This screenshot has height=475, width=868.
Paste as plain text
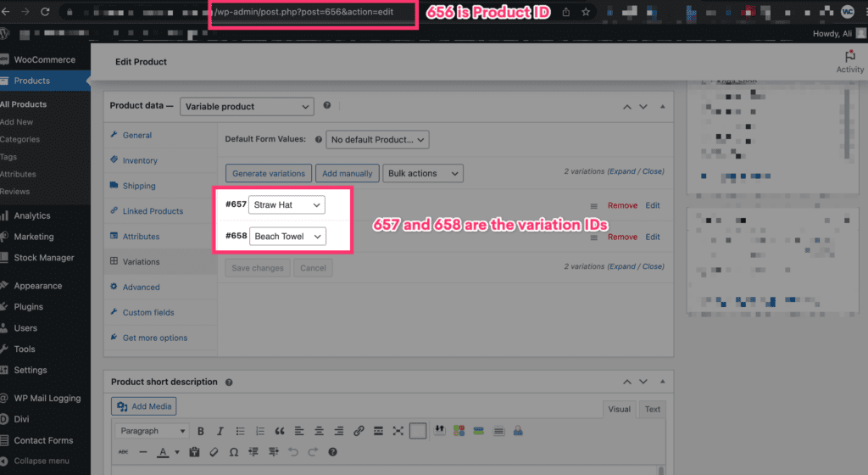pyautogui.click(x=194, y=452)
